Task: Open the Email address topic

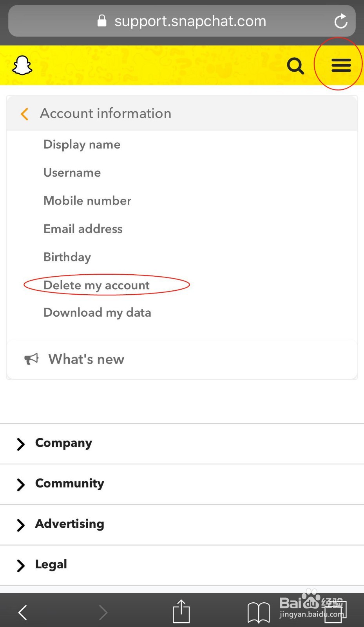Action: pos(83,229)
